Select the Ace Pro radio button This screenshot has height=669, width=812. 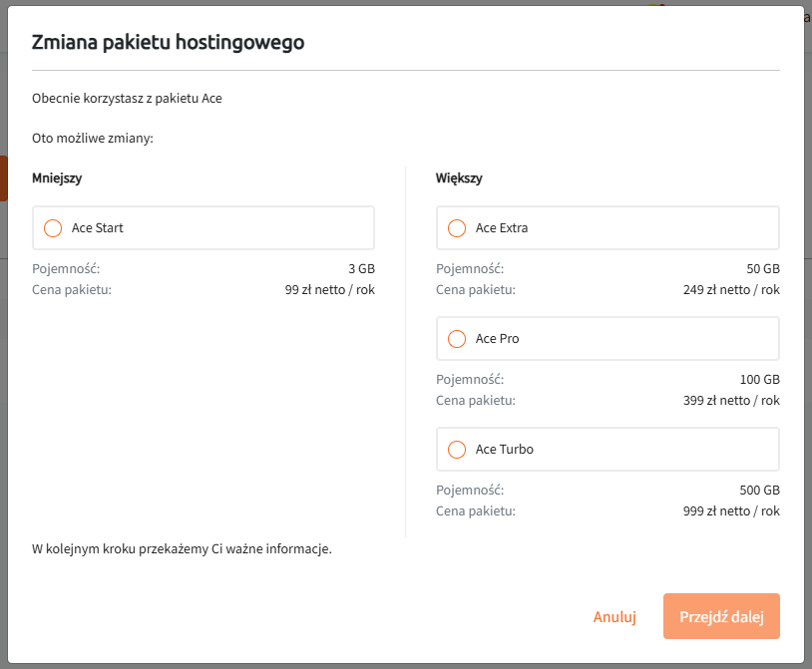tap(457, 338)
